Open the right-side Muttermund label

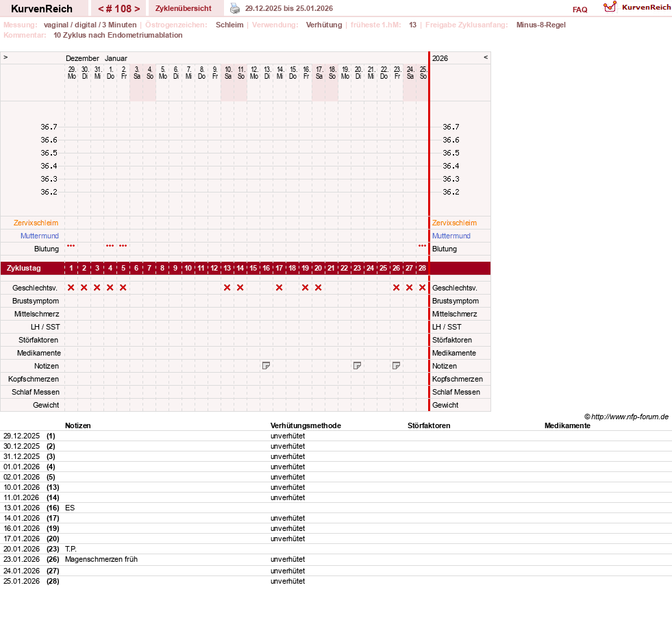pyautogui.click(x=451, y=236)
